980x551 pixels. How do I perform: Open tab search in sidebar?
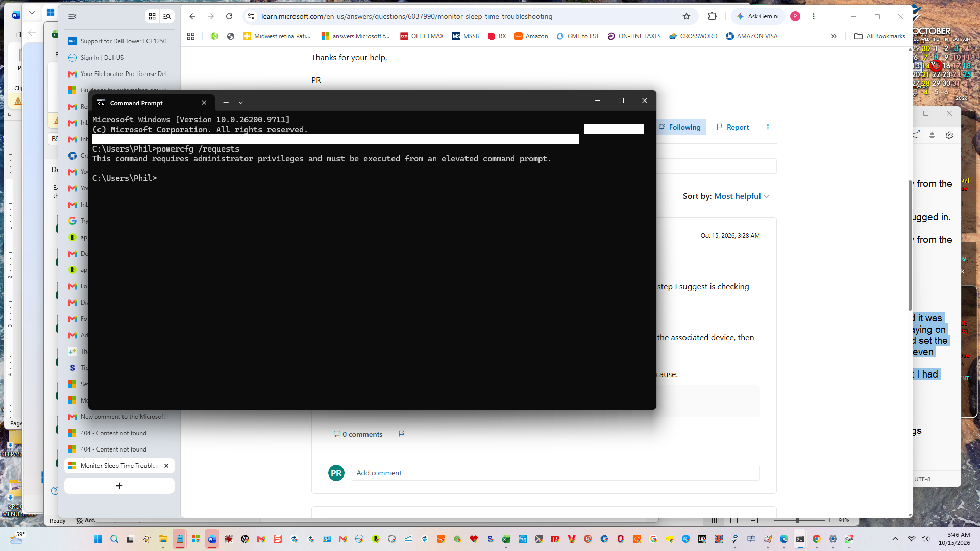coord(167,16)
